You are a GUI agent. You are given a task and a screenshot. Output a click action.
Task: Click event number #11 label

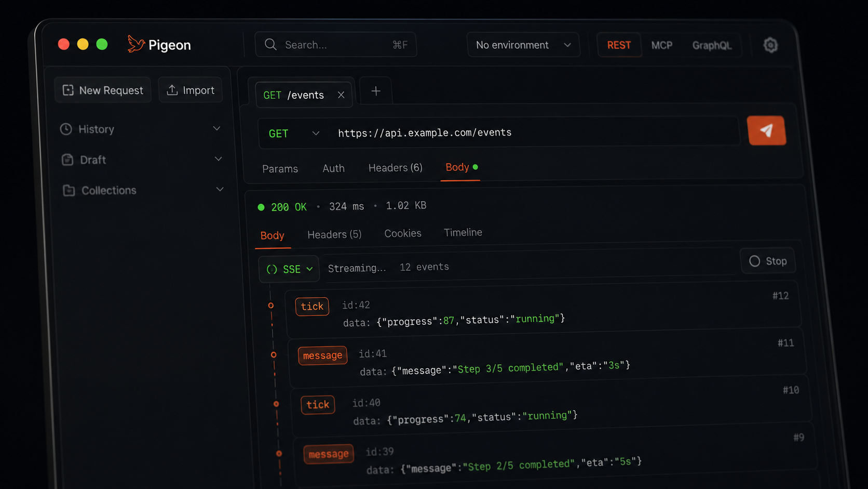pyautogui.click(x=786, y=343)
